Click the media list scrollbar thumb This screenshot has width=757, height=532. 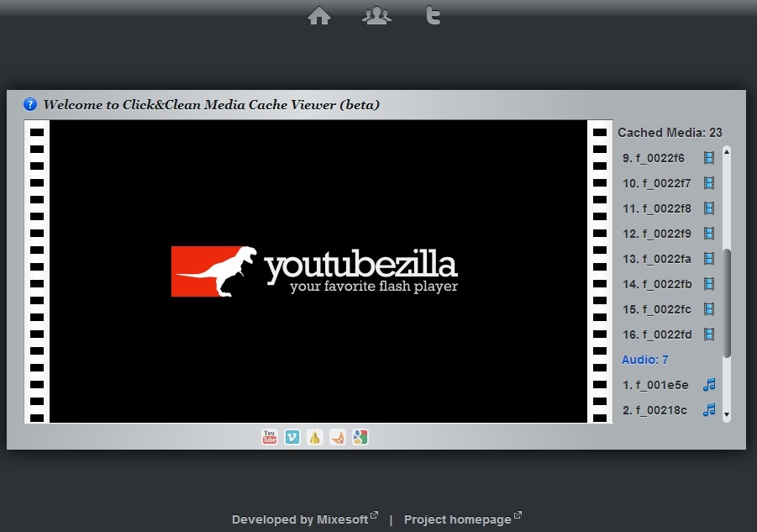click(727, 303)
